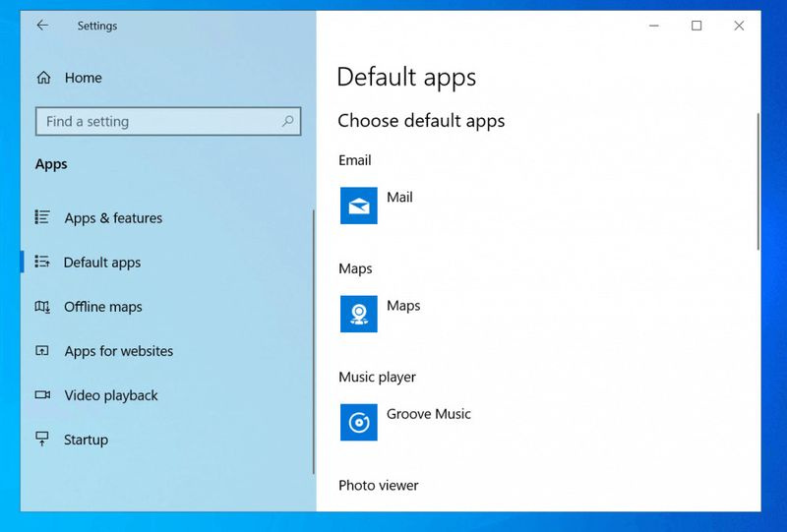The width and height of the screenshot is (787, 532).
Task: Select Default apps in the sidebar
Action: point(102,262)
